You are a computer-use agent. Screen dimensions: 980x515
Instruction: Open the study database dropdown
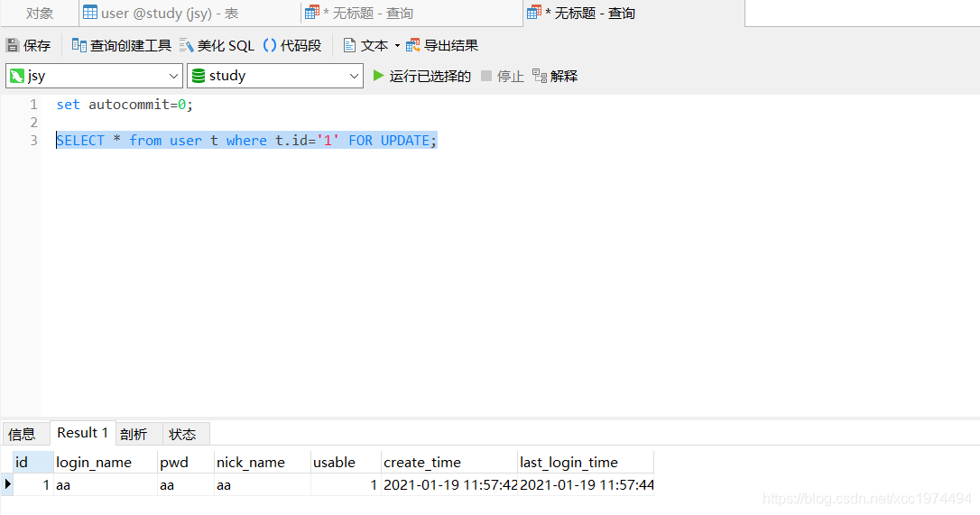pyautogui.click(x=354, y=77)
